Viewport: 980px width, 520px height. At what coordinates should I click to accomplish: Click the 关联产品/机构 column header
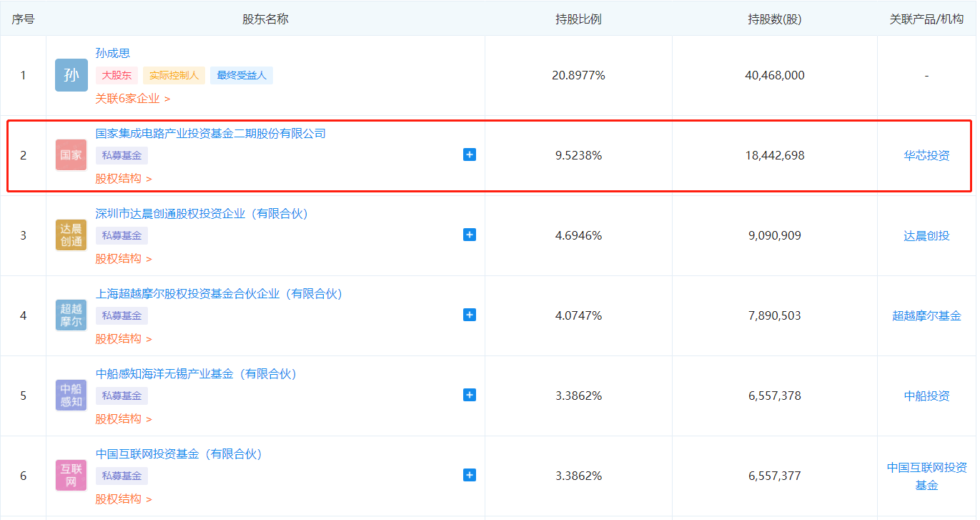pyautogui.click(x=926, y=19)
